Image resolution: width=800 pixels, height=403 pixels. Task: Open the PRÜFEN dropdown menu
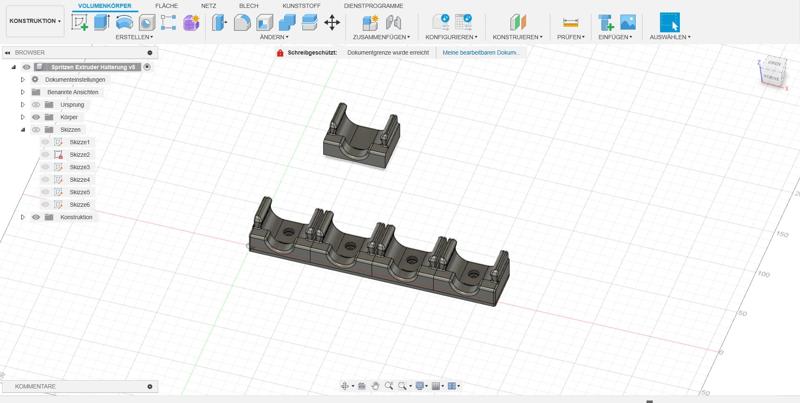coord(570,37)
